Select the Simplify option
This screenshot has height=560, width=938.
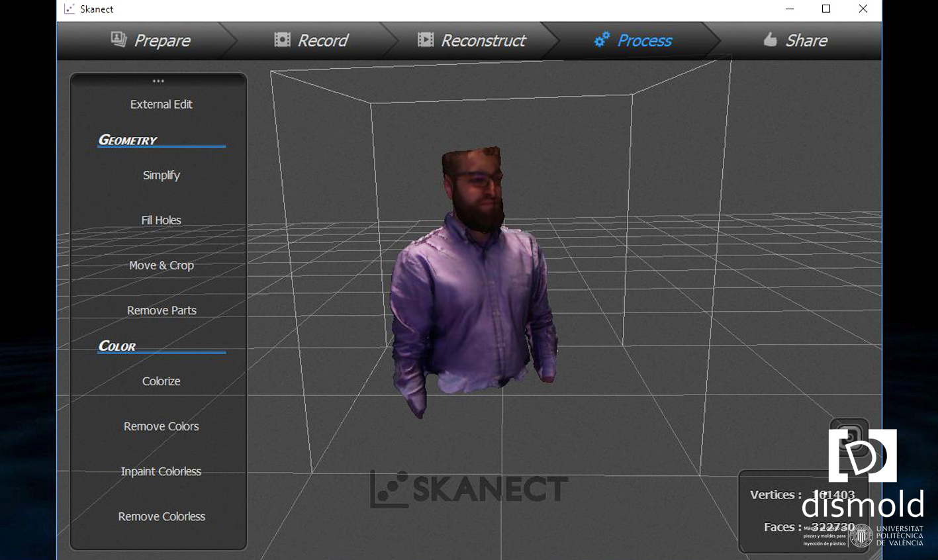coord(161,175)
